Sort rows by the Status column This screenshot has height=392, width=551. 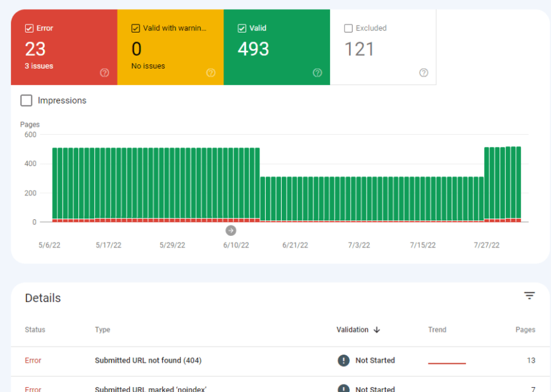pos(35,330)
